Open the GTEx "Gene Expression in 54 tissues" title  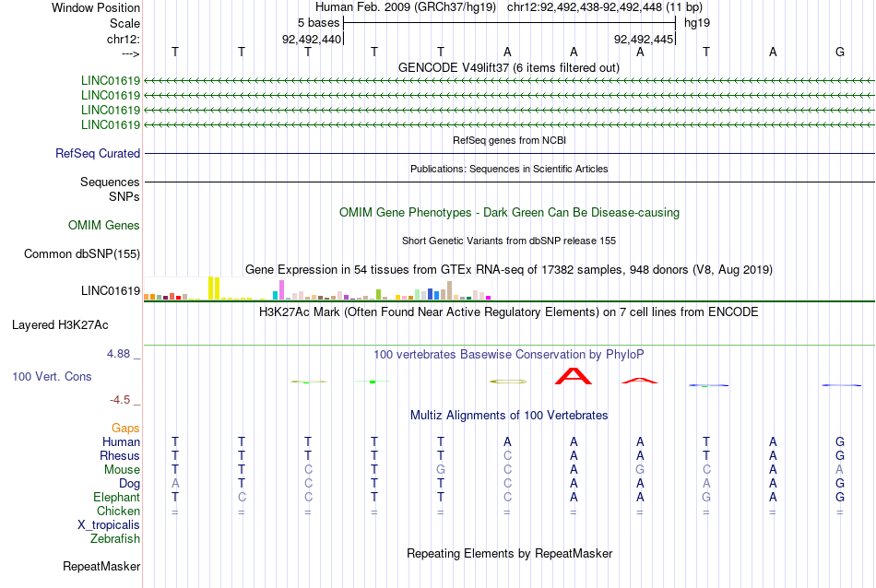(509, 270)
